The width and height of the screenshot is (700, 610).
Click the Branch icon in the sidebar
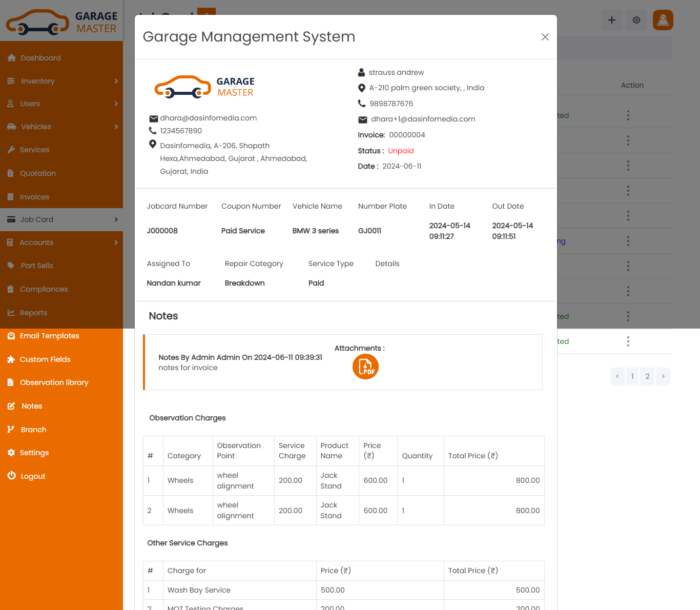11,429
